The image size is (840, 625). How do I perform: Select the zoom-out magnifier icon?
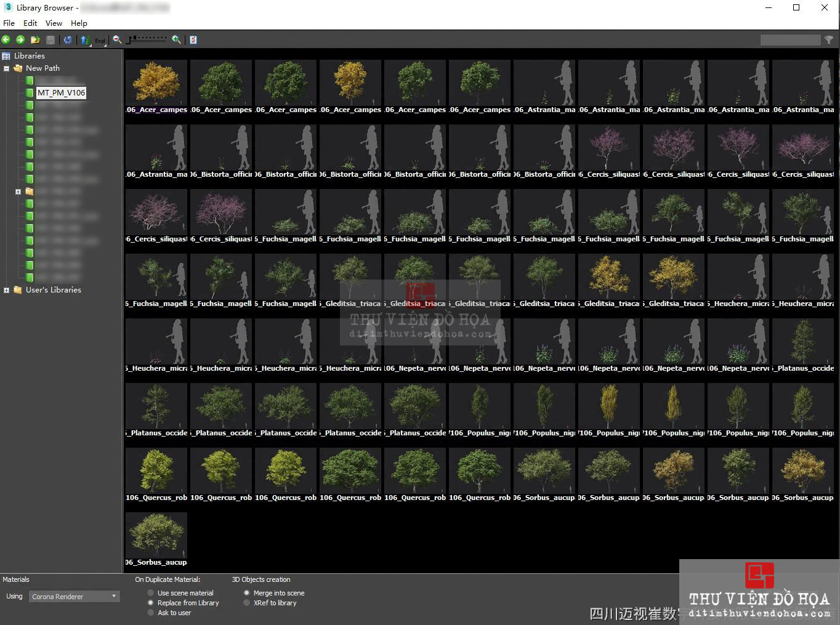coord(116,39)
